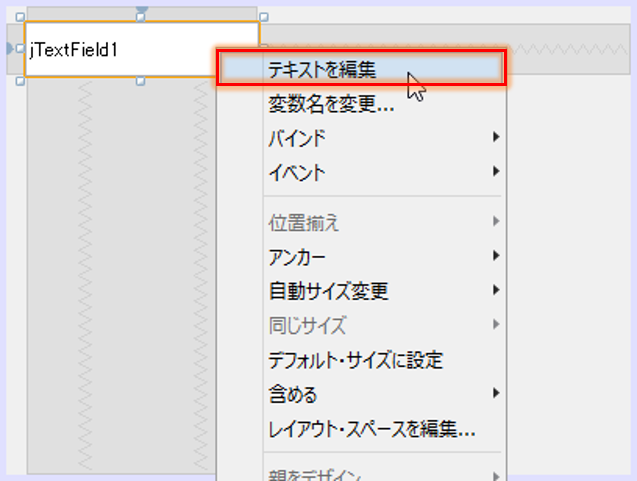Select テキストを編集 from the context menu
This screenshot has width=637, height=481.
pyautogui.click(x=321, y=69)
